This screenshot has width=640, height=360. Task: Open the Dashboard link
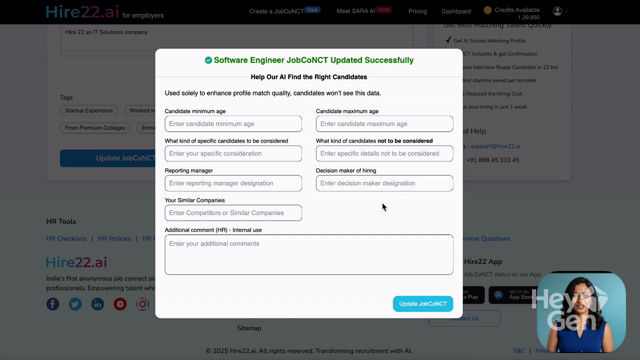[x=456, y=11]
